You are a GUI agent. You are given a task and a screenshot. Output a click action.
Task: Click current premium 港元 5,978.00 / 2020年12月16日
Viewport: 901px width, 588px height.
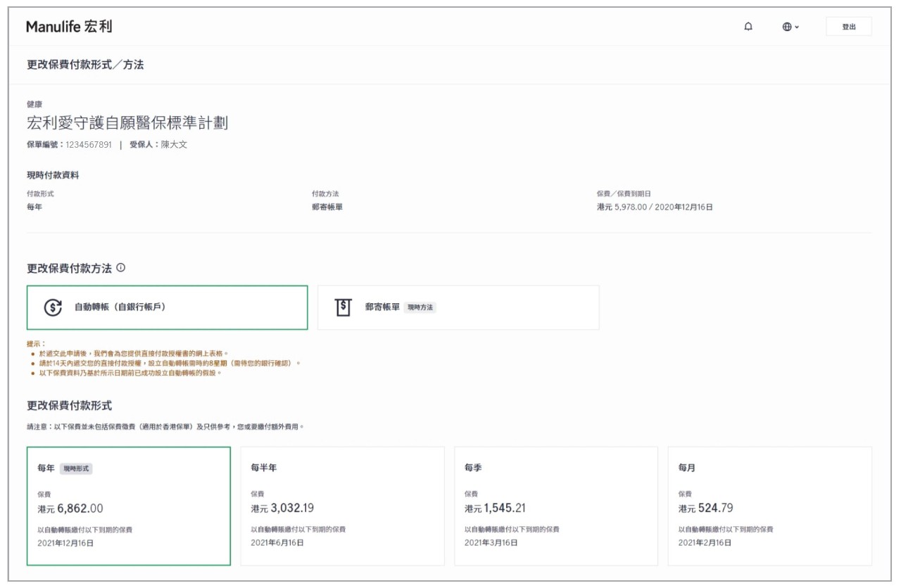click(655, 207)
